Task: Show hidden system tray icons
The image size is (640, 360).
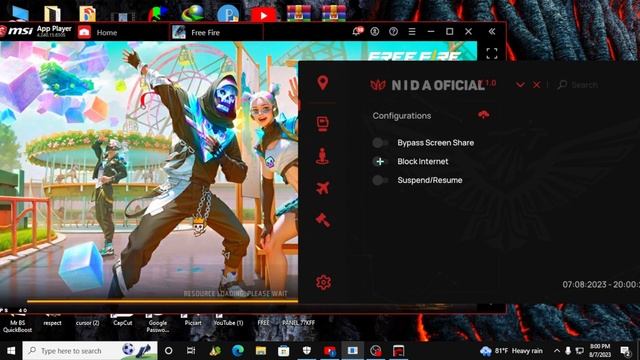Action: point(557,351)
